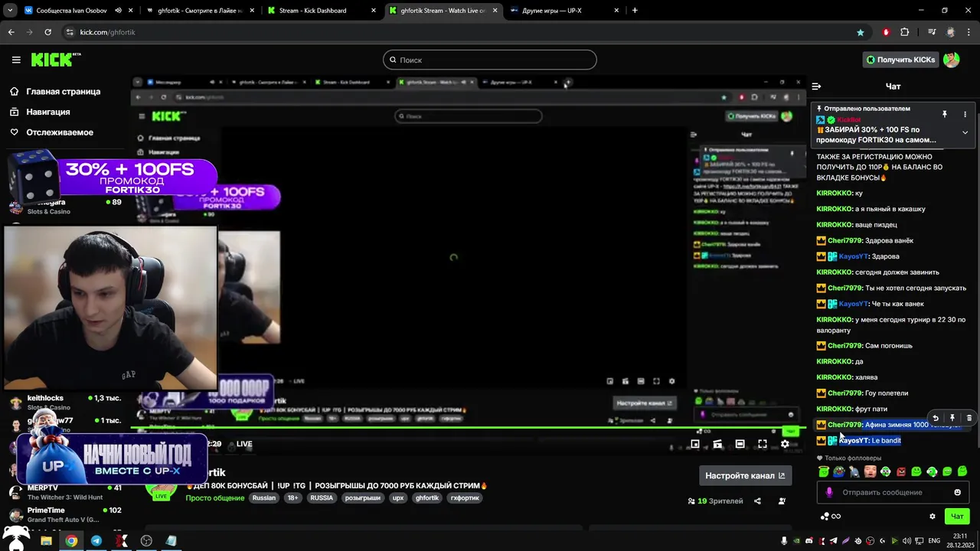Reload the page in Chrome
Viewport: 980px width, 551px height.
tap(47, 32)
